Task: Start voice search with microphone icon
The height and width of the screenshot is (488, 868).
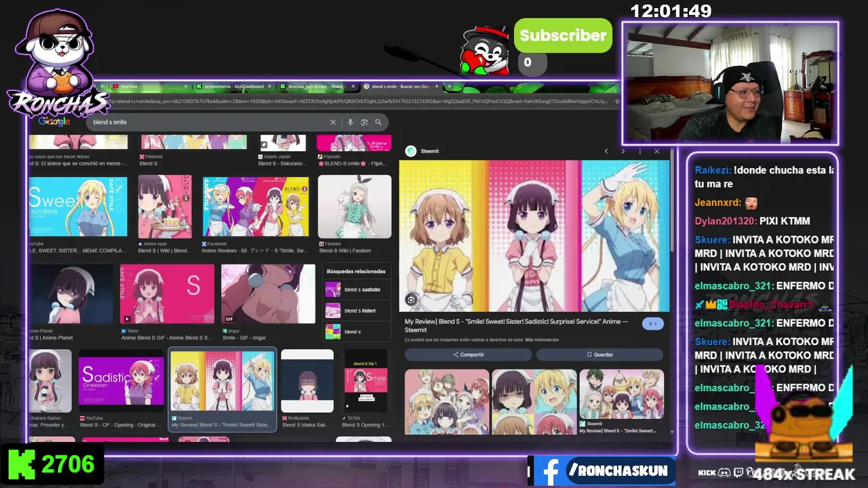Action: pyautogui.click(x=350, y=122)
